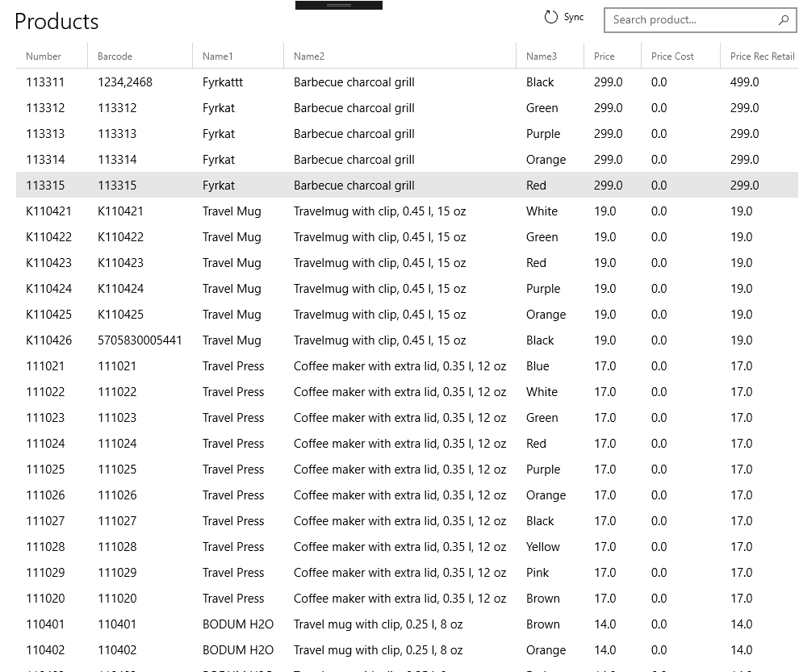Click the Price Cost column header
This screenshot has width=799, height=672.
tap(672, 56)
